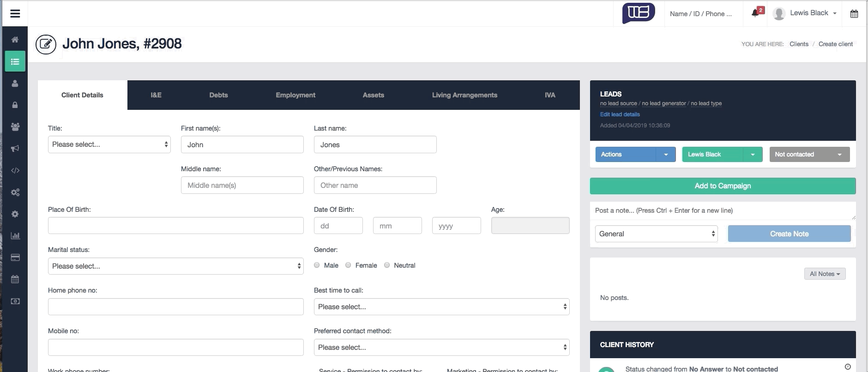Screen dimensions: 868x372
Task: Click the bullhorn campaigns sidebar icon
Action: coord(15,149)
